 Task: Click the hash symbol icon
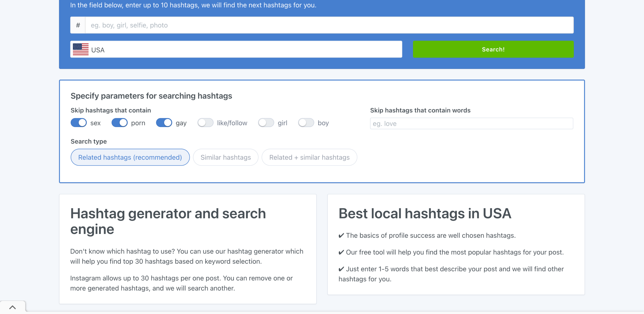(78, 25)
